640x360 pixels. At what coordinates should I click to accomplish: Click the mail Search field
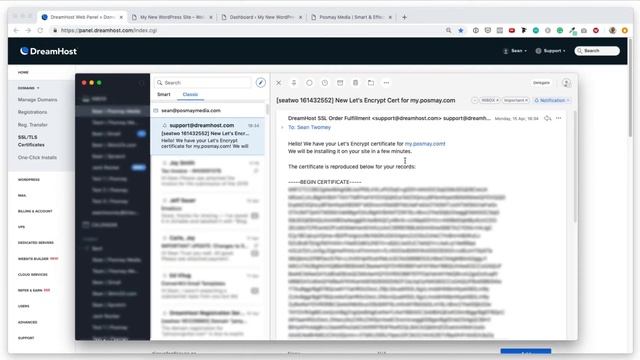point(203,83)
